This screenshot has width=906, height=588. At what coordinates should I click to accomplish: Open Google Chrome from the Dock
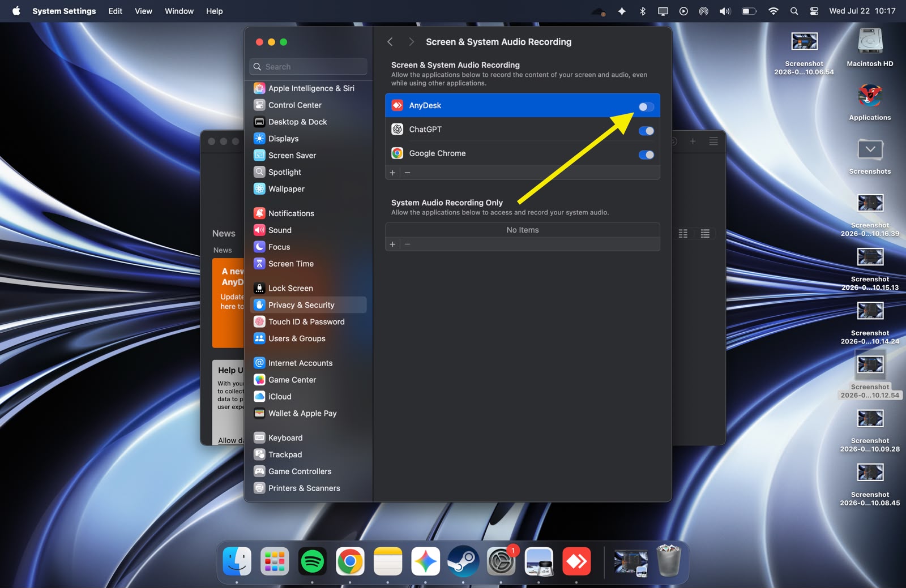tap(350, 561)
